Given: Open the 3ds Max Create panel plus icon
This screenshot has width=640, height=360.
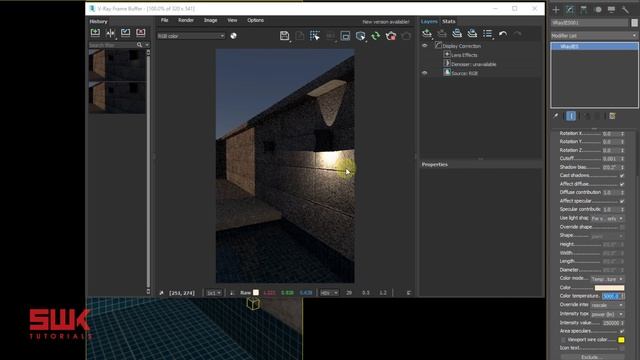Looking at the screenshot, I should click(x=556, y=9).
